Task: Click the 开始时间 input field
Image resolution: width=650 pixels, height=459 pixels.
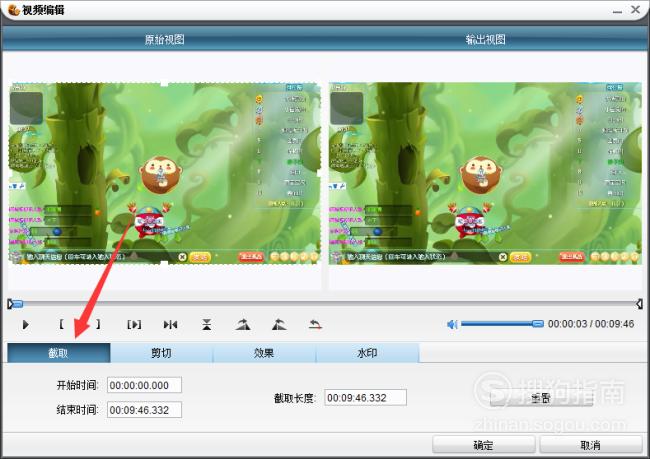Action: pyautogui.click(x=144, y=385)
